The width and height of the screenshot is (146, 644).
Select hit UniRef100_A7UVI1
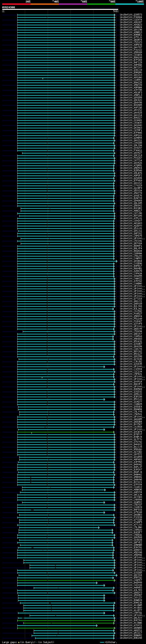(x=131, y=625)
